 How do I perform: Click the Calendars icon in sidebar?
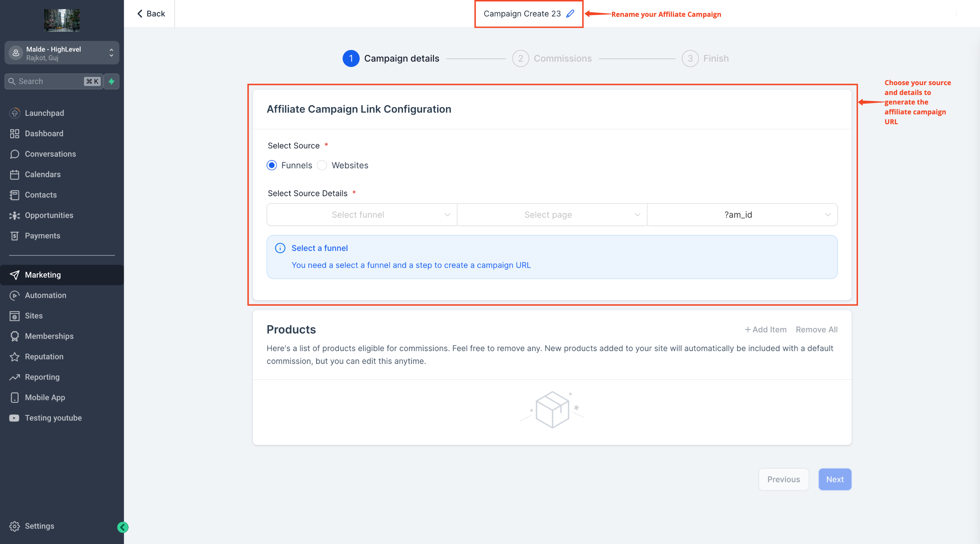tap(15, 174)
